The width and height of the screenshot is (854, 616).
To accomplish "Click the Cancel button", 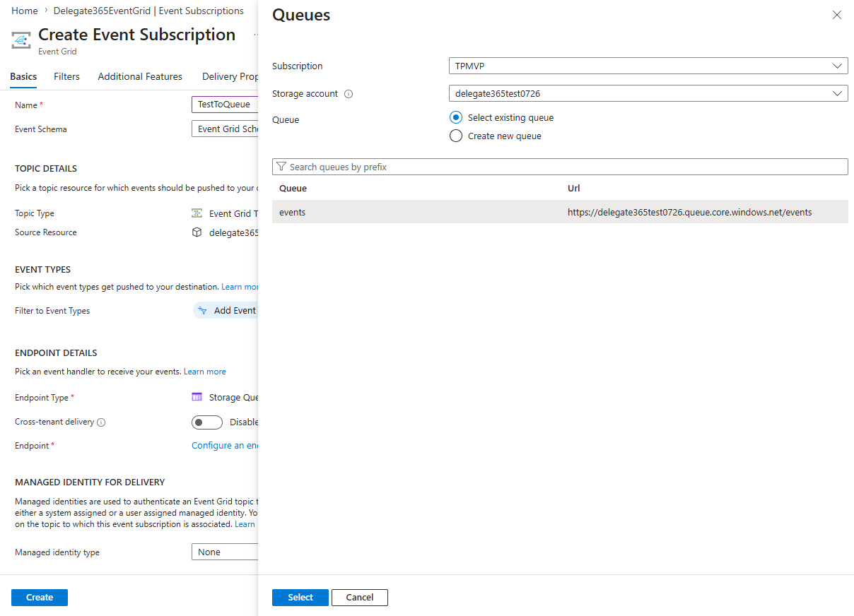I will (x=360, y=598).
